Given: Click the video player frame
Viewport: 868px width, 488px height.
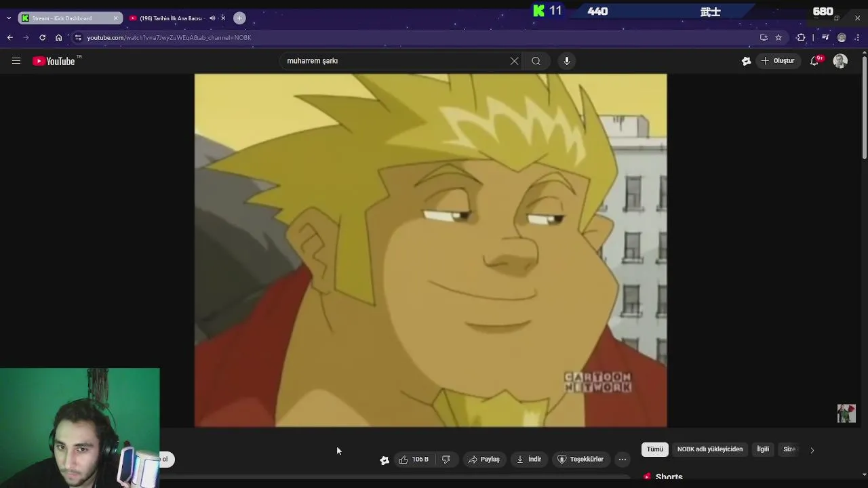Looking at the screenshot, I should (x=431, y=250).
